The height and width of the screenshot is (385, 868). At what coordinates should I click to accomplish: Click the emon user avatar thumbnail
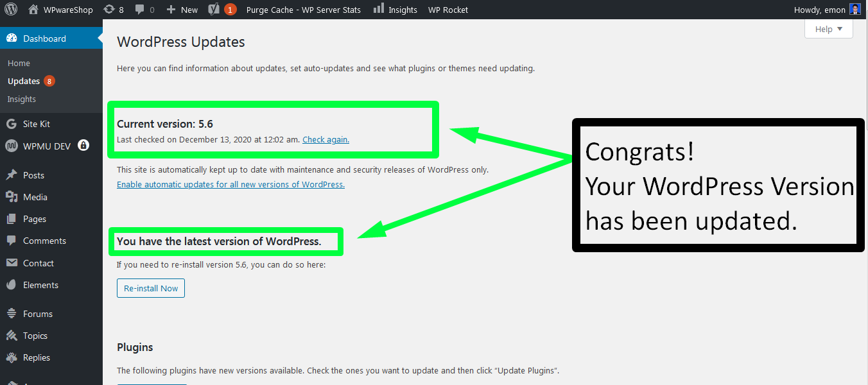pyautogui.click(x=855, y=9)
